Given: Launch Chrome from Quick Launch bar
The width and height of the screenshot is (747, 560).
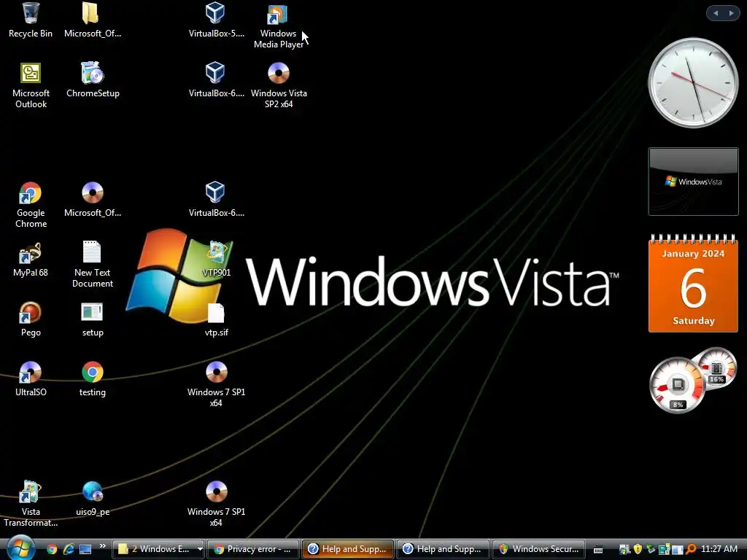Looking at the screenshot, I should [x=52, y=549].
